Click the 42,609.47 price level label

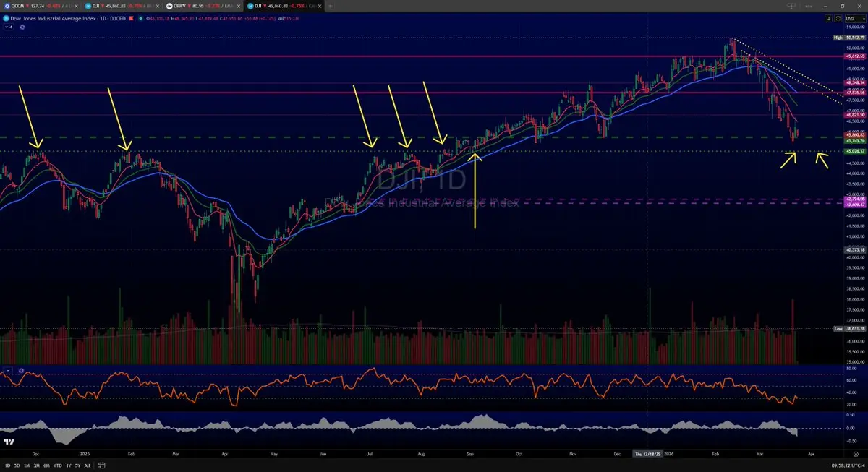854,205
